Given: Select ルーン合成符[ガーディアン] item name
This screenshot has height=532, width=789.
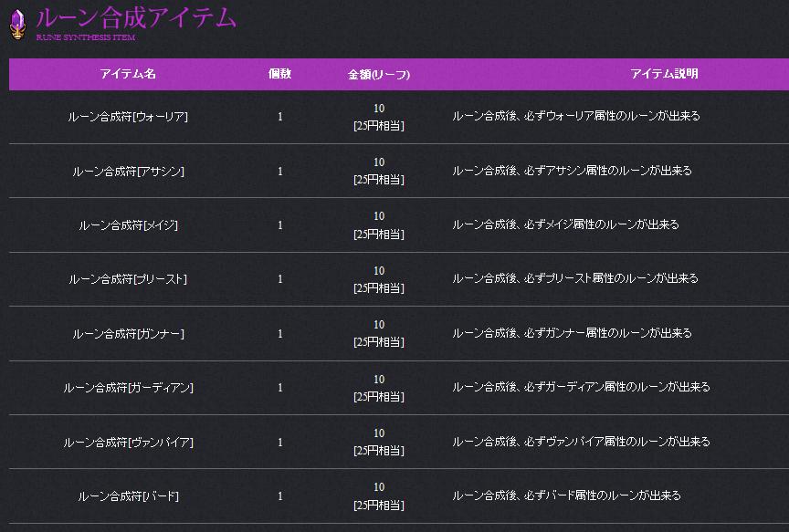Looking at the screenshot, I should 128,388.
